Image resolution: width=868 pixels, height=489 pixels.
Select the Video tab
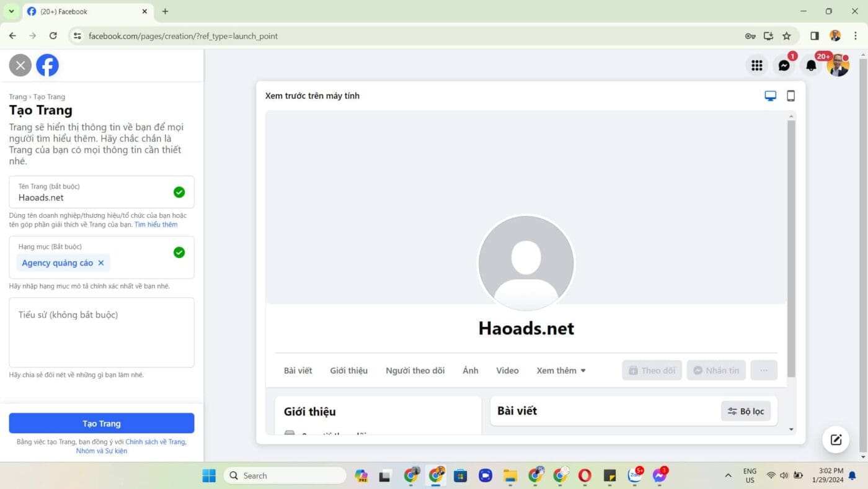pyautogui.click(x=507, y=370)
